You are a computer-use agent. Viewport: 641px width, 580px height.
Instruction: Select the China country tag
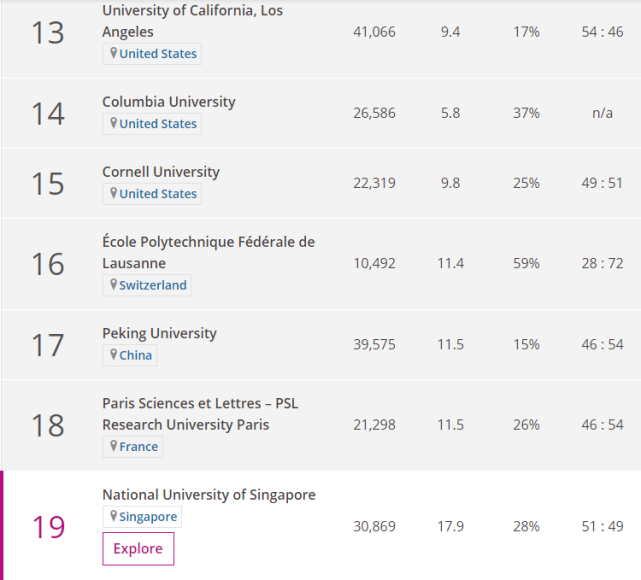(x=136, y=355)
